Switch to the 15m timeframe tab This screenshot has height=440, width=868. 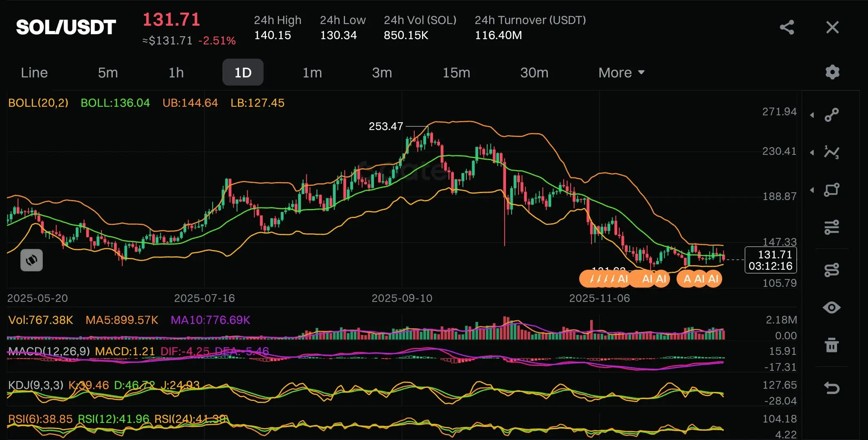click(456, 73)
